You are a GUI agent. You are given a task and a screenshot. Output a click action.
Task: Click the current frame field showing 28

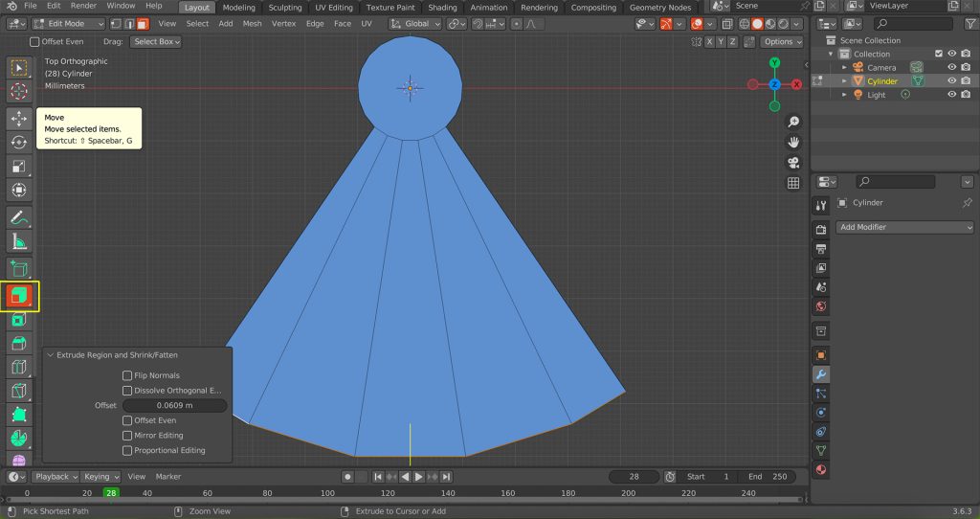point(634,477)
